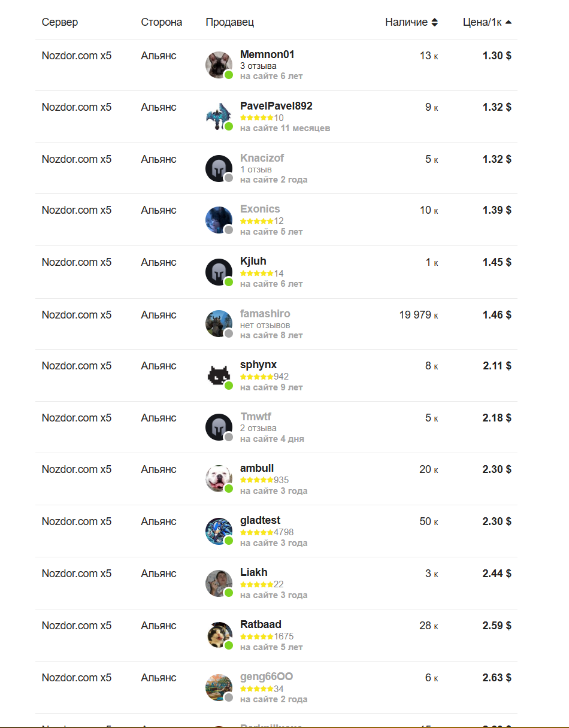Viewport: 569px width, 728px height.
Task: Click the Продавец column header
Action: [229, 22]
